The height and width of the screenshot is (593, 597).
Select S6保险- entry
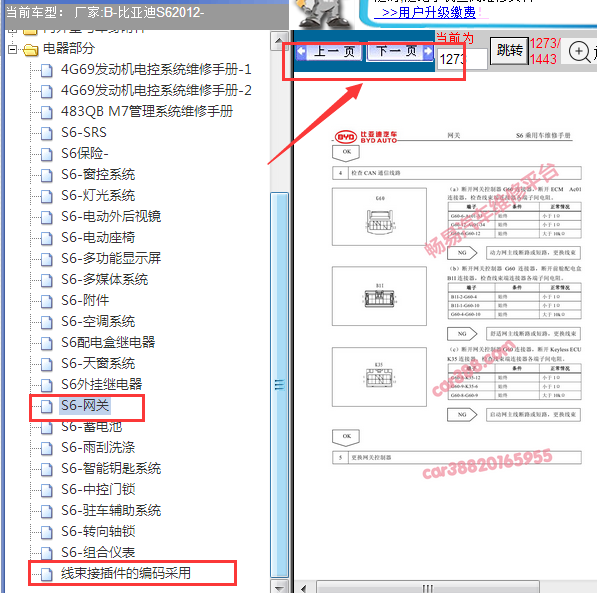click(85, 153)
